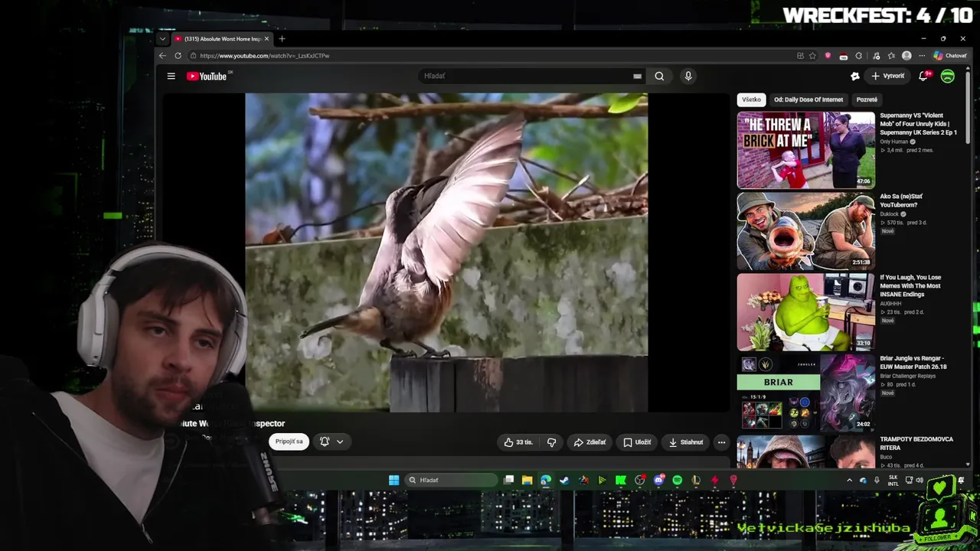Expand the notification preference chevron
This screenshot has height=551, width=980.
340,442
